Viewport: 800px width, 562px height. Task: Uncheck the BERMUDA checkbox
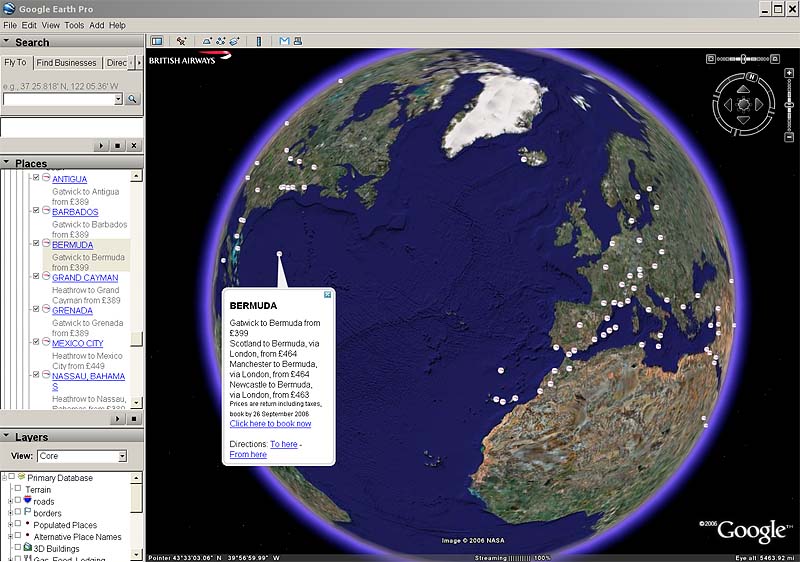(36, 243)
